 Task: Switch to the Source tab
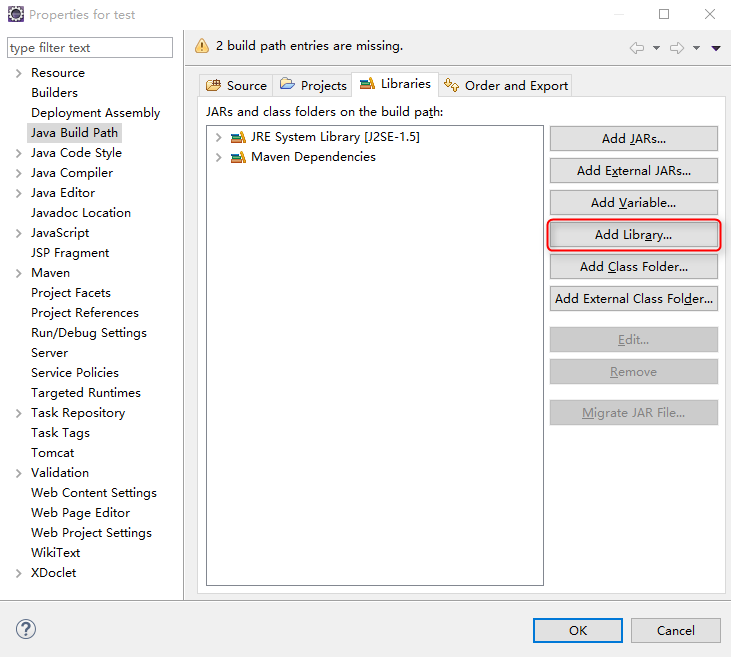236,85
